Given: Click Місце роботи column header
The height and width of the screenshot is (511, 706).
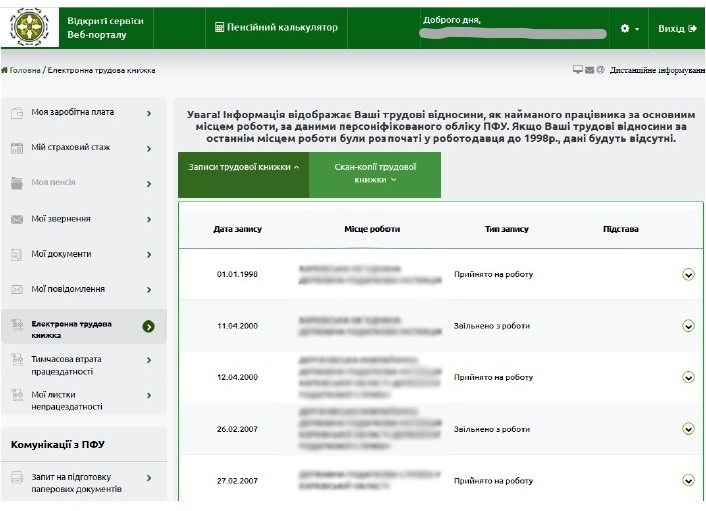Looking at the screenshot, I should tap(372, 229).
